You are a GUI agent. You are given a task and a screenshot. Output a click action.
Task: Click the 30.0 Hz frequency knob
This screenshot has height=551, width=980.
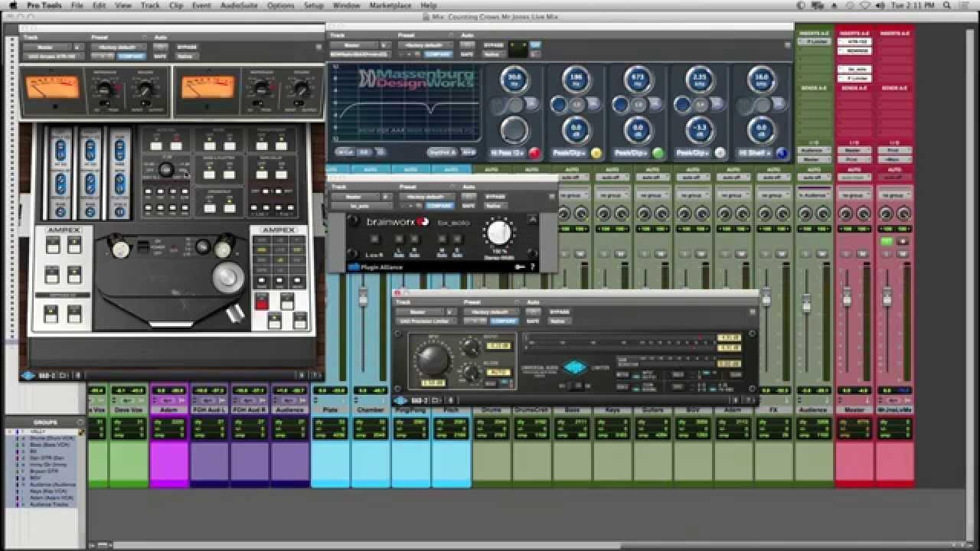pos(514,79)
